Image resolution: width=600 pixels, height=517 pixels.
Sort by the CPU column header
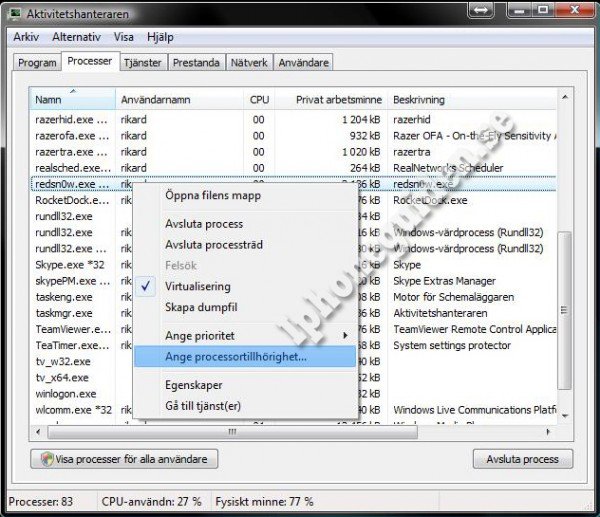pyautogui.click(x=259, y=99)
